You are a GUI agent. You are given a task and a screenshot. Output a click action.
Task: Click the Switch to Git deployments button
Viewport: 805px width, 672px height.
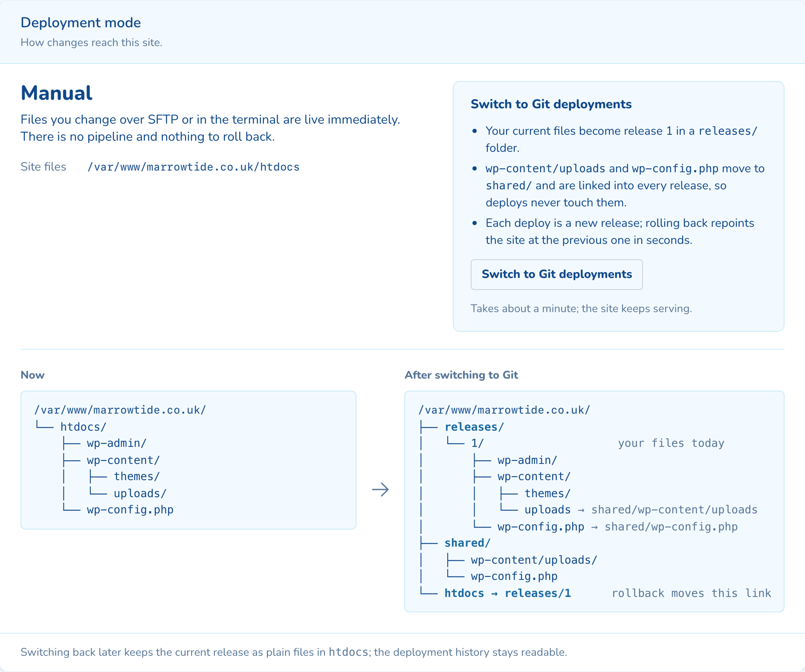[556, 275]
